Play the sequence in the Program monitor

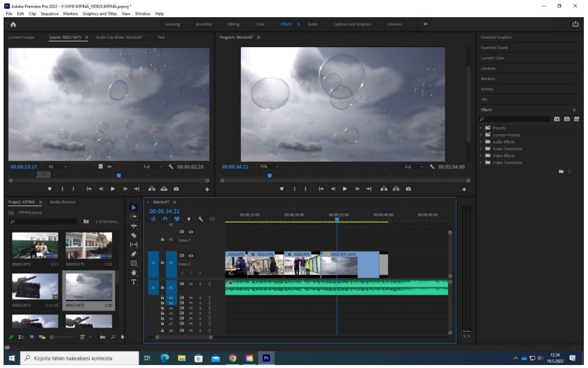tap(345, 189)
